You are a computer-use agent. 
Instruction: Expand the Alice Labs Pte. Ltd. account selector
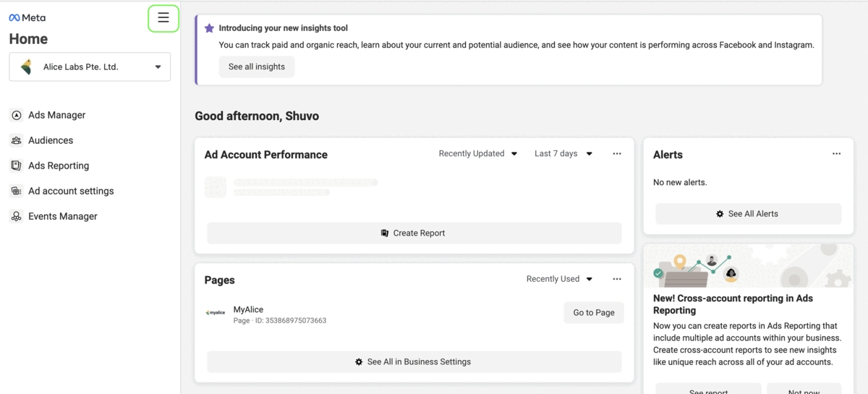90,67
